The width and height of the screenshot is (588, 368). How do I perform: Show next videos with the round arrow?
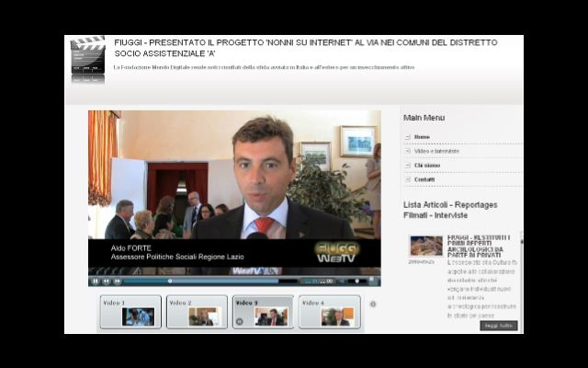pyautogui.click(x=373, y=305)
